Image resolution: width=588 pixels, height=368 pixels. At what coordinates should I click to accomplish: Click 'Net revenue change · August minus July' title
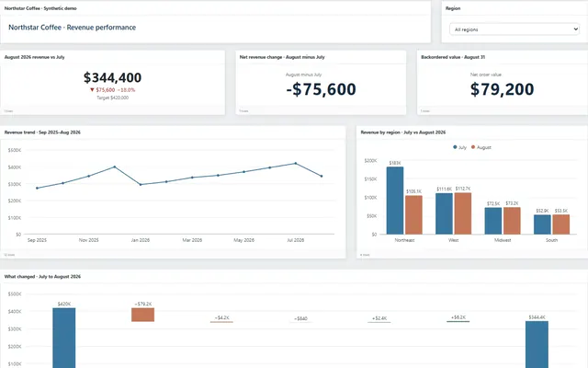click(x=282, y=57)
